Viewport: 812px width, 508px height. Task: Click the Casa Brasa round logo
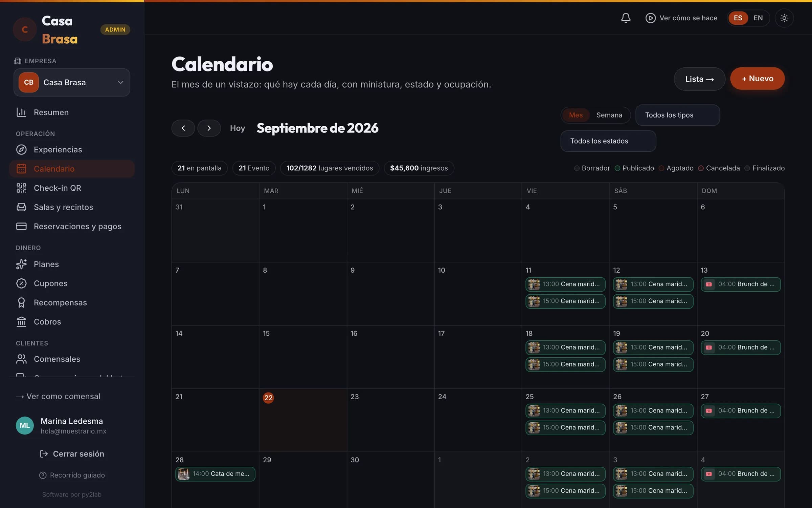click(x=25, y=30)
